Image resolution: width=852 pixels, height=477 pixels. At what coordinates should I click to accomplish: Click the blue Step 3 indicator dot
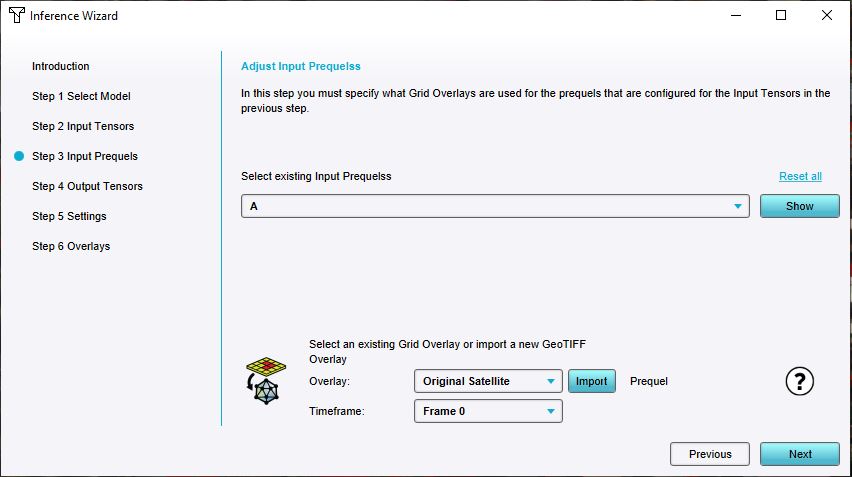(19, 156)
